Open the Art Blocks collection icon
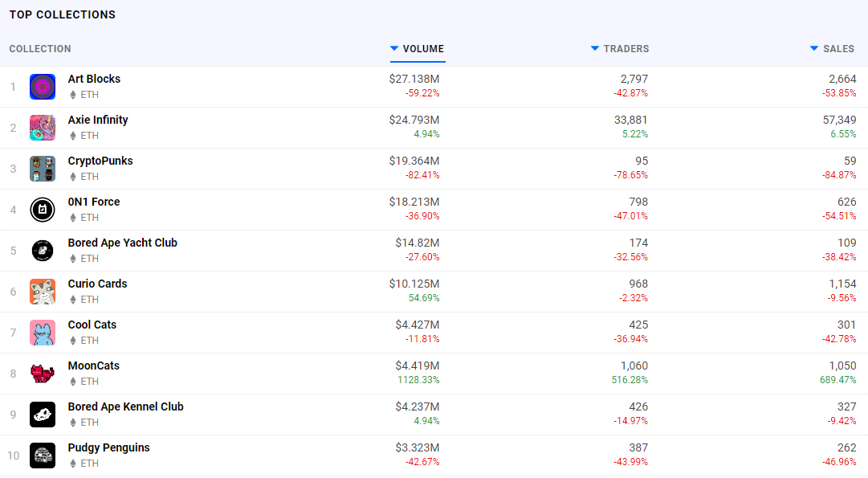This screenshot has width=868, height=478. tap(43, 87)
